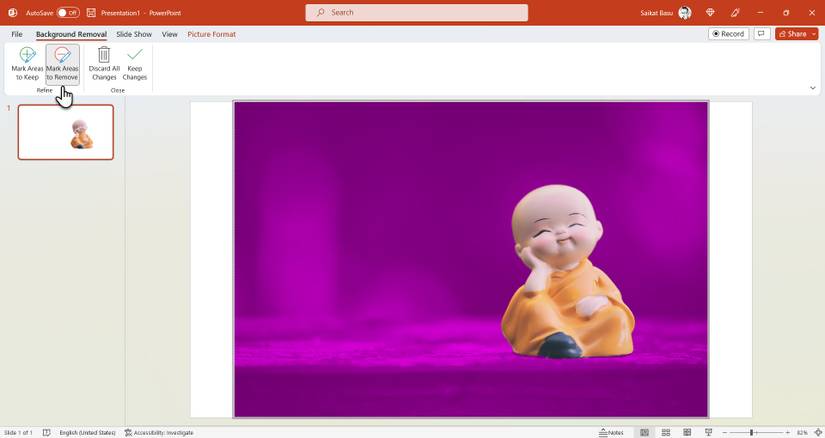
Task: Click Slide 1 of 1 status text
Action: [18, 433]
